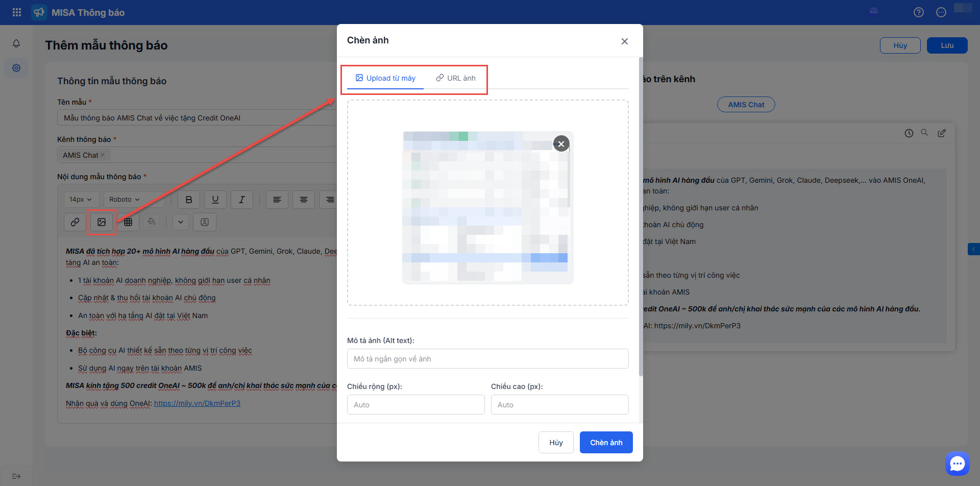Close the Chèn ảnh dialog
This screenshot has width=980, height=486.
tap(625, 41)
